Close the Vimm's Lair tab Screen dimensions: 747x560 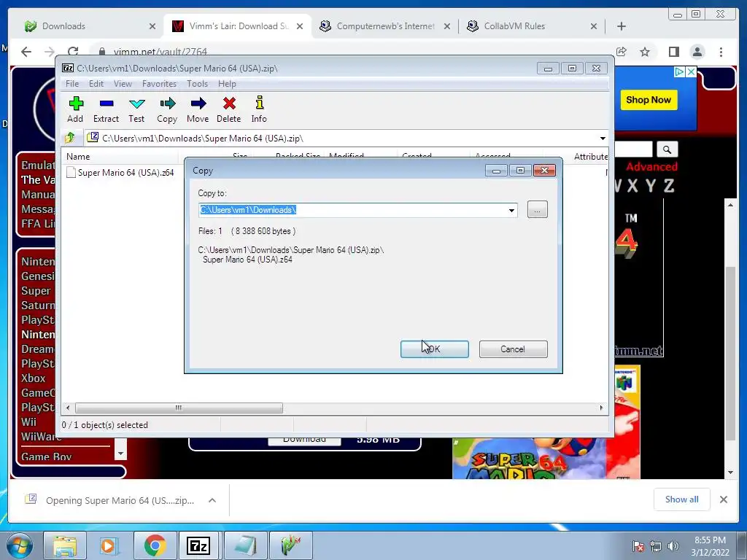[300, 26]
